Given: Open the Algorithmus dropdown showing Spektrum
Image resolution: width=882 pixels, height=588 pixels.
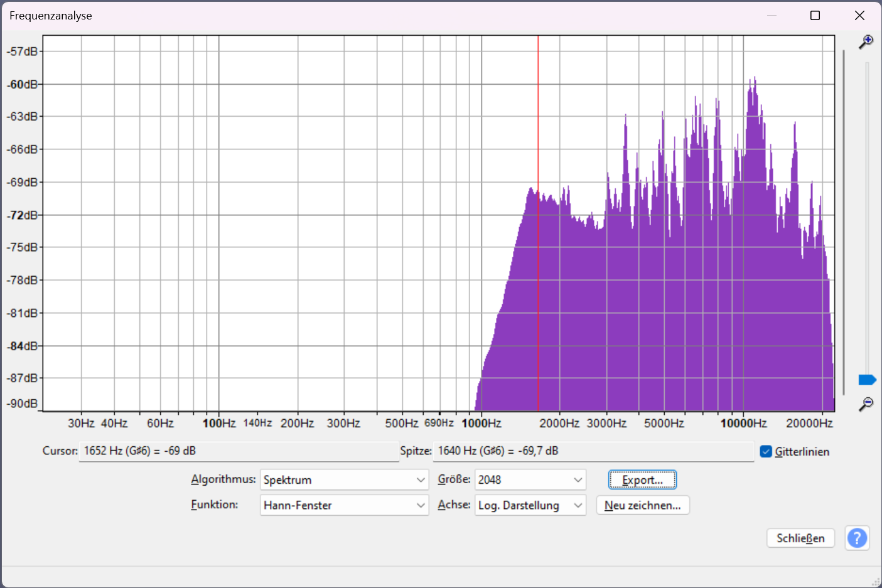Looking at the screenshot, I should (x=344, y=480).
